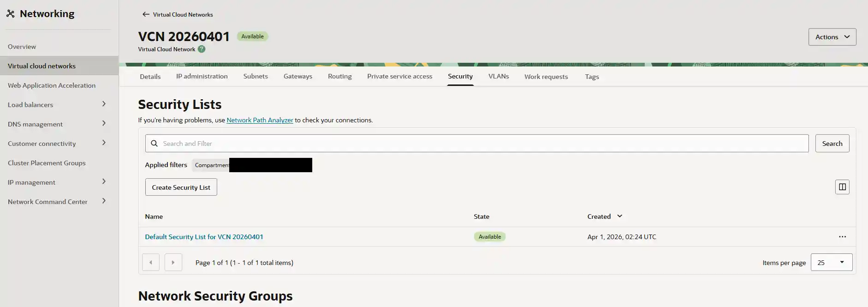Click the Search and Filter field
The image size is (868, 307).
(x=476, y=144)
